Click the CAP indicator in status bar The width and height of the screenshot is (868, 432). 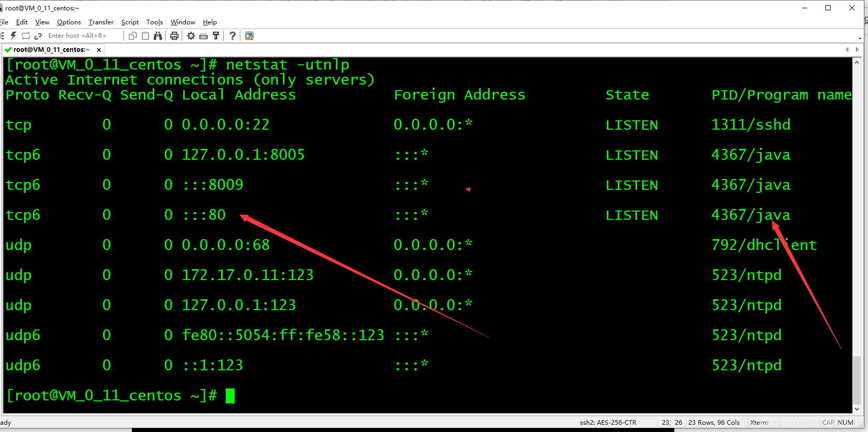point(828,423)
